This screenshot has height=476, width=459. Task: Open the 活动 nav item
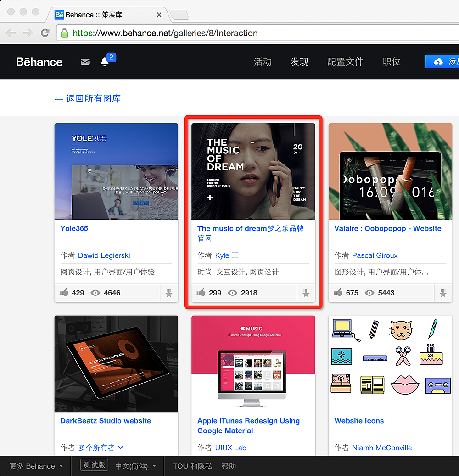[263, 62]
